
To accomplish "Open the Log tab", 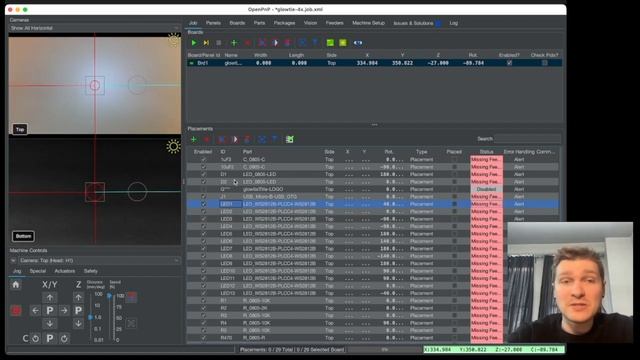I will point(453,23).
